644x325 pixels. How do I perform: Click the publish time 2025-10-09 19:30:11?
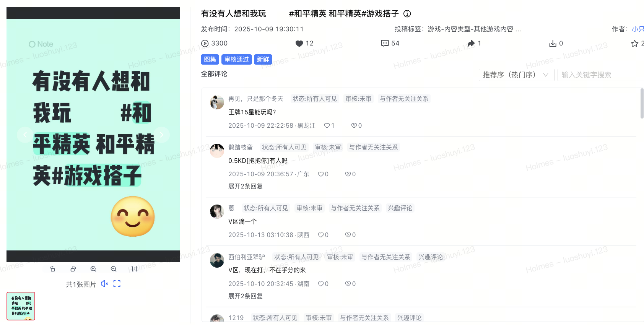[269, 29]
